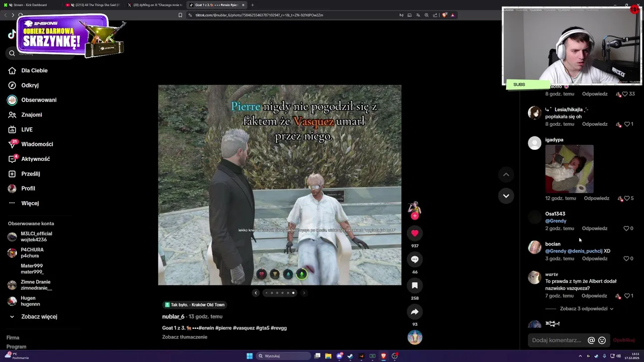Click the carousel page indicator dots
644x362 pixels.
coord(280,293)
